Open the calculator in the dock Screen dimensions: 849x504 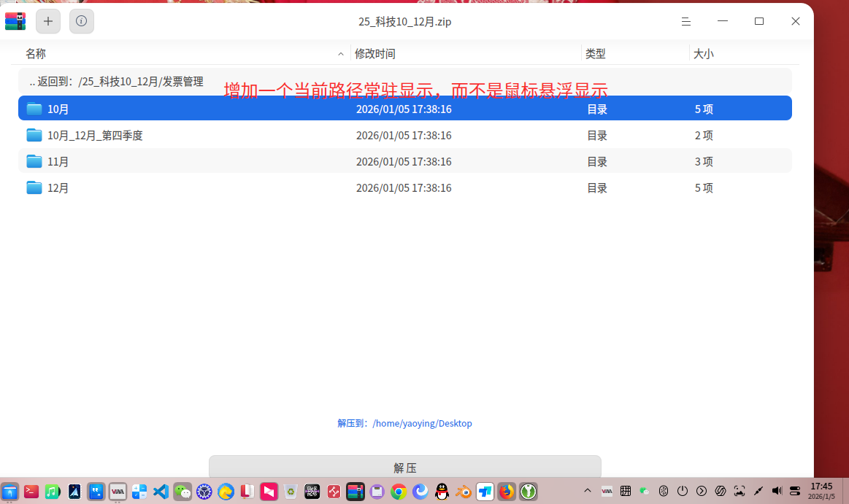(139, 492)
